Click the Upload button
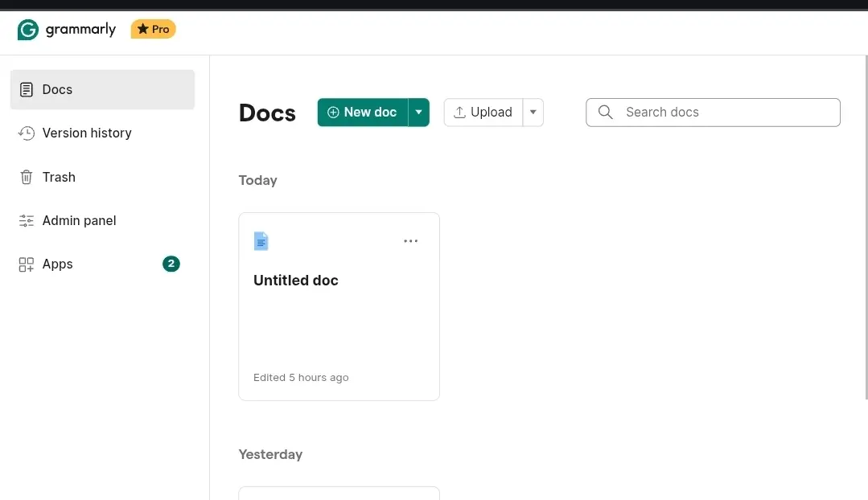 483,113
